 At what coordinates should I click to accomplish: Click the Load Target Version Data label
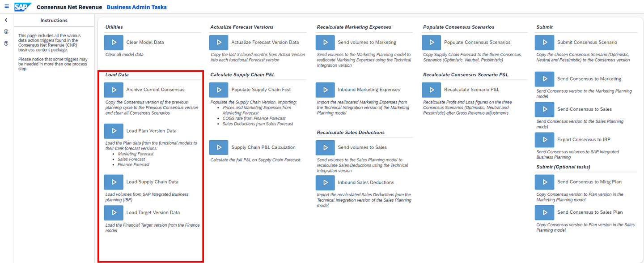coord(153,212)
